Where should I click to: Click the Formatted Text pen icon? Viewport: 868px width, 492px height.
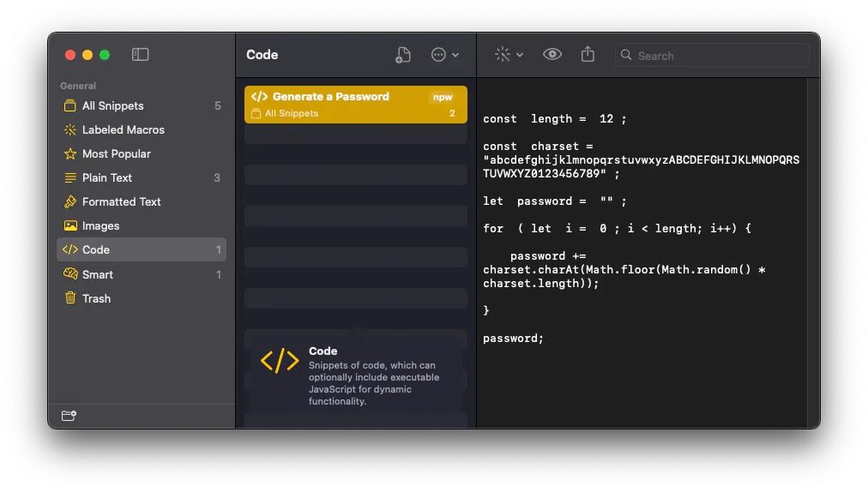point(69,201)
